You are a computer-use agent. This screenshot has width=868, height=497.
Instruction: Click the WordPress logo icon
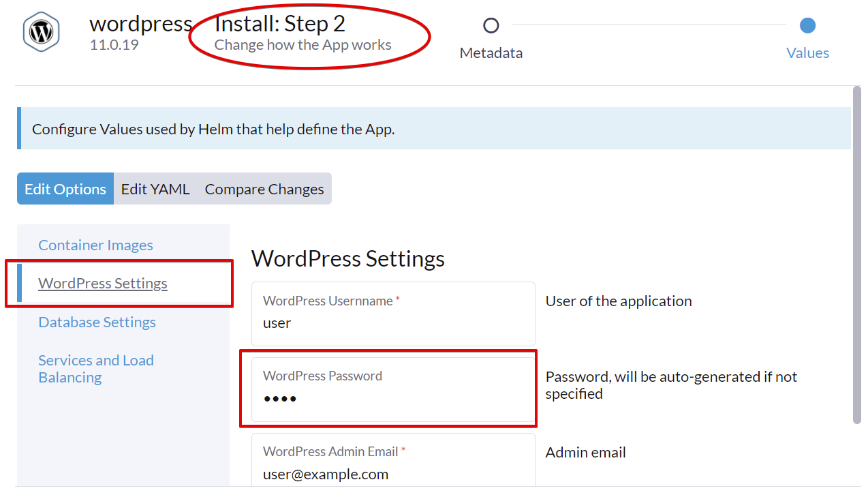tap(42, 31)
